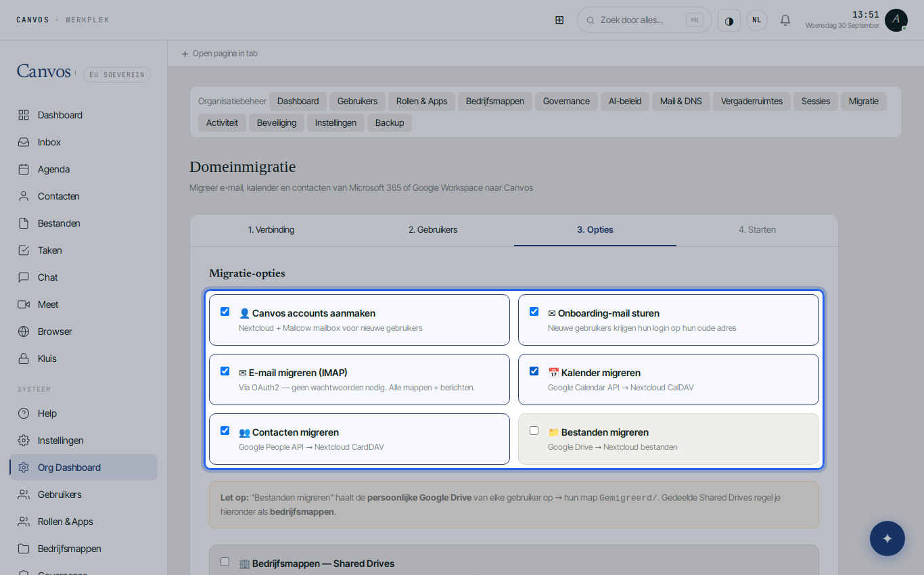This screenshot has width=924, height=575.
Task: Uncheck E-mail migreren (IMAP)
Action: (225, 371)
